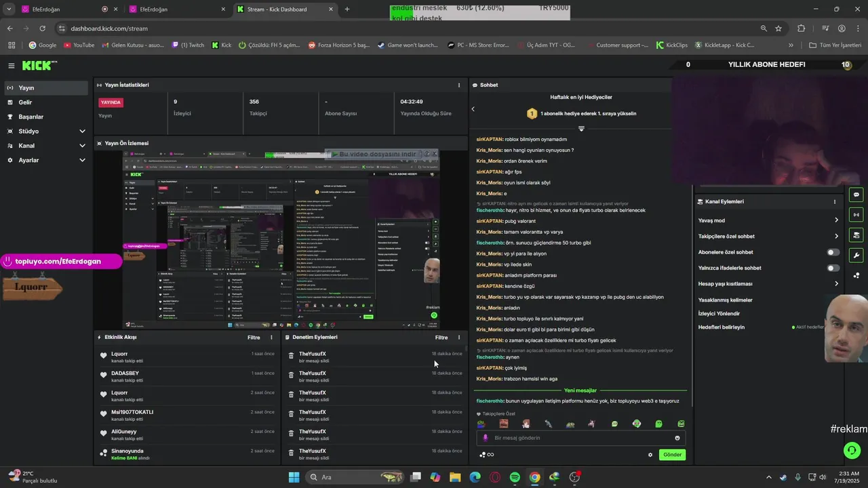Open the YouTube bookmark
This screenshot has height=488, width=868.
[79, 45]
